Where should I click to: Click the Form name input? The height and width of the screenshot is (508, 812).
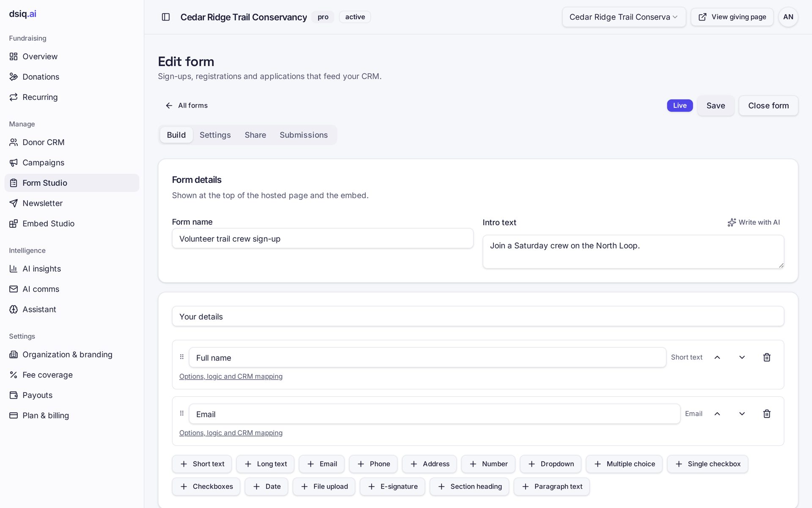click(323, 238)
